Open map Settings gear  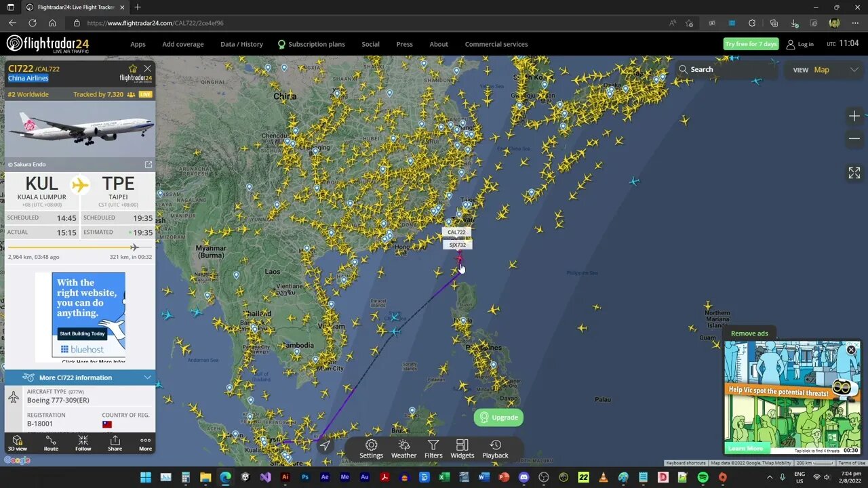pyautogui.click(x=372, y=449)
